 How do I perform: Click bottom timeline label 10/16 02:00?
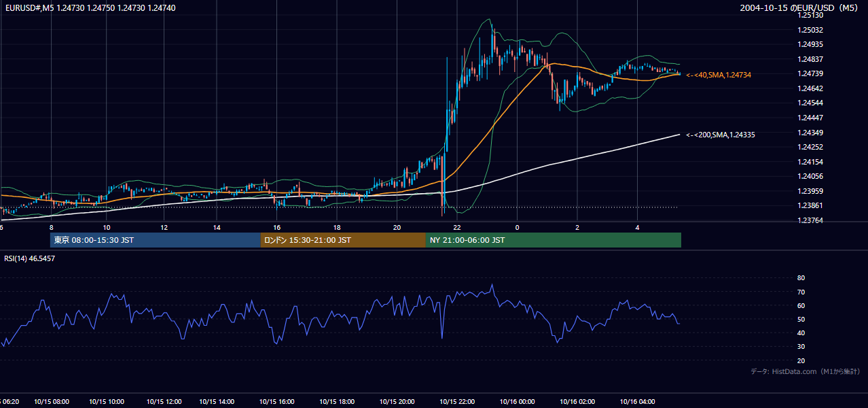(577, 402)
